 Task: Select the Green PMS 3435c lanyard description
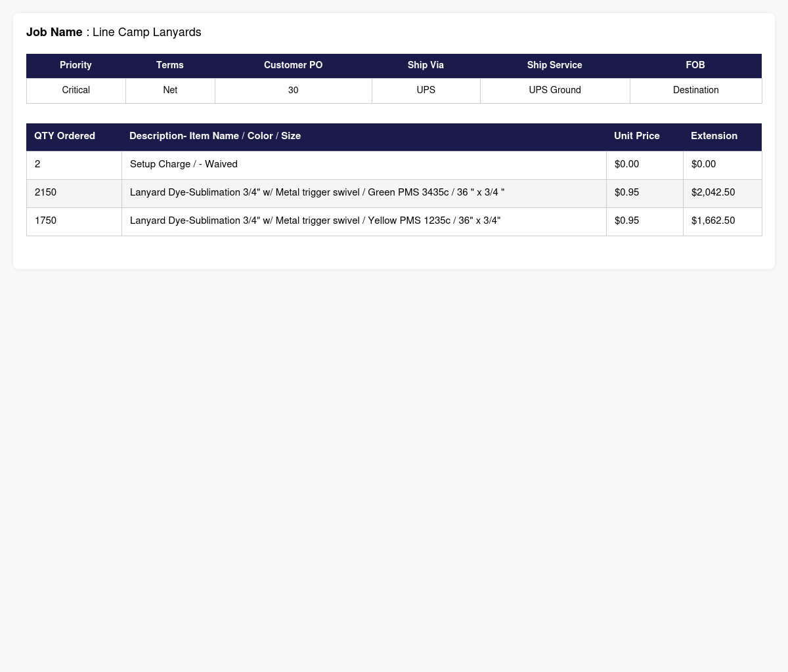click(x=317, y=192)
